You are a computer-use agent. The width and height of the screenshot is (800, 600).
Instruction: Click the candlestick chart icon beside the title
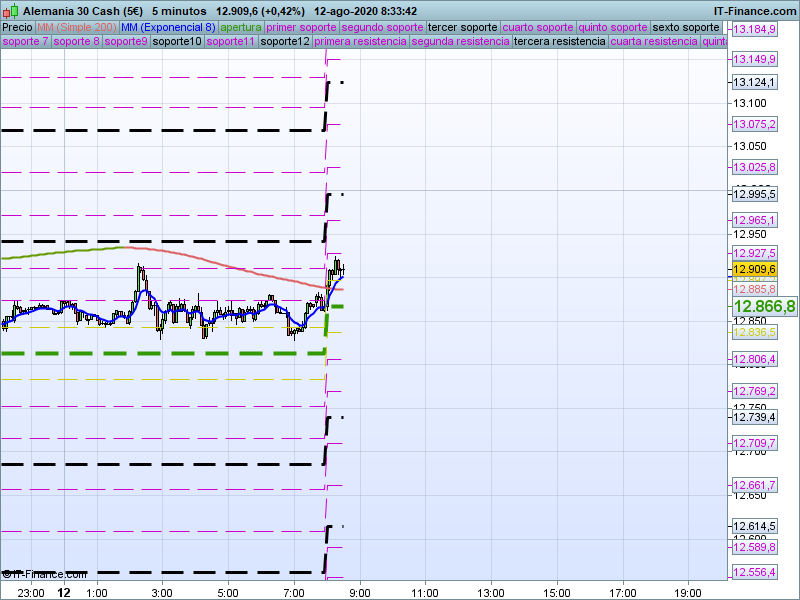pyautogui.click(x=11, y=10)
